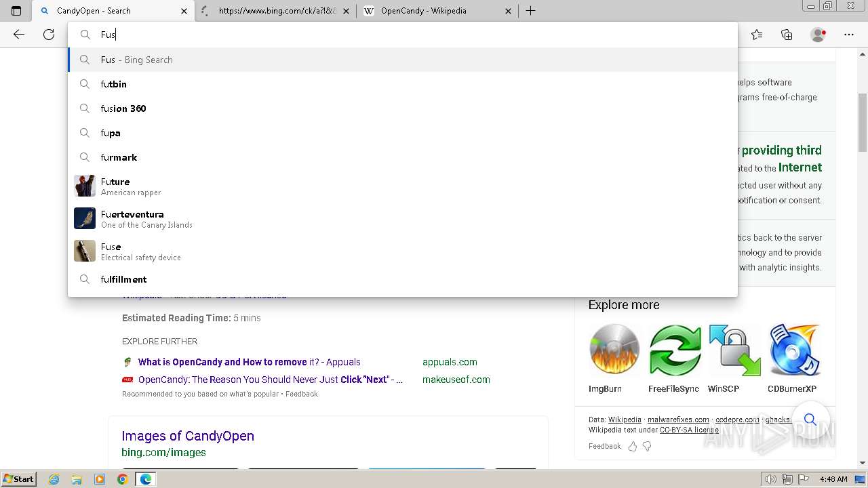Open the media player taskbar icon

pos(100,479)
